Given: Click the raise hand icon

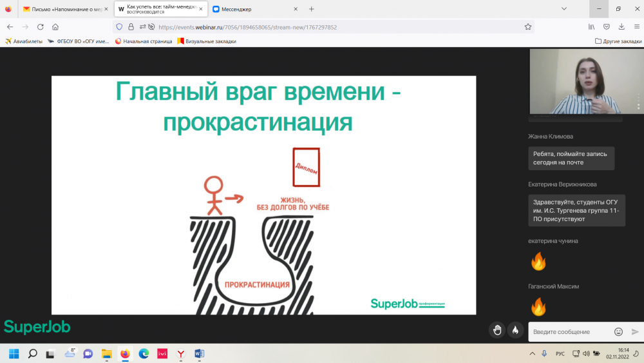Looking at the screenshot, I should point(497,330).
